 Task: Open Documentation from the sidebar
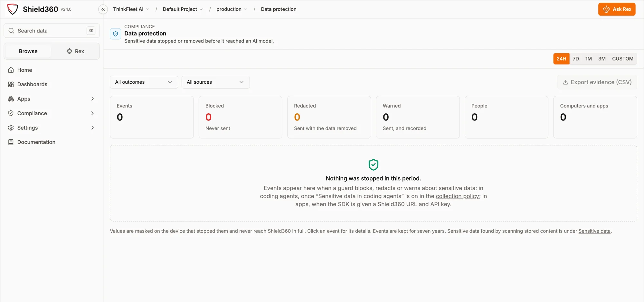(x=52, y=142)
